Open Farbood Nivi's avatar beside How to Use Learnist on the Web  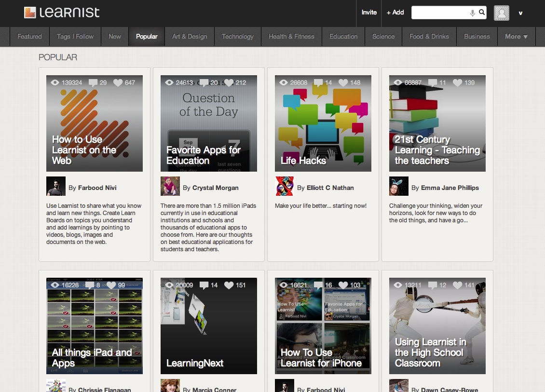coord(56,186)
